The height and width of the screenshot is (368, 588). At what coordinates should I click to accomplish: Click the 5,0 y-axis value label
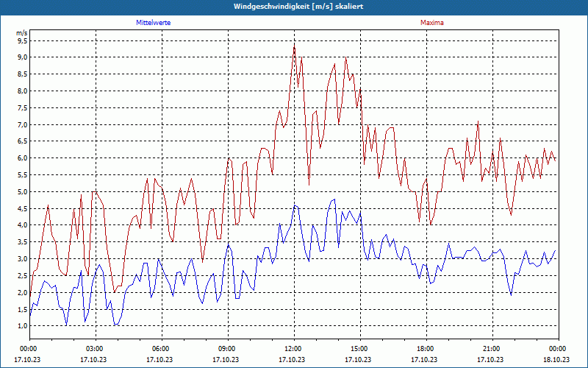[x=23, y=191]
